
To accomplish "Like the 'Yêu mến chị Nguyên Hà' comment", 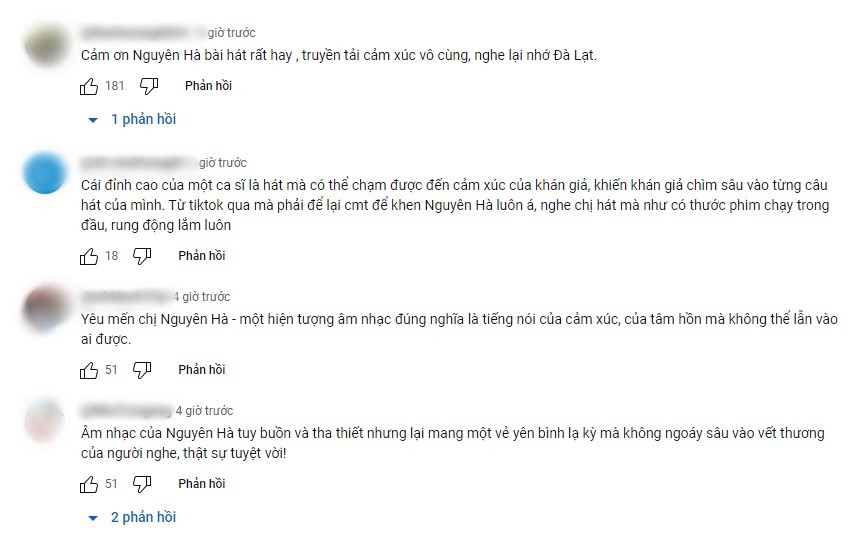I will [89, 370].
